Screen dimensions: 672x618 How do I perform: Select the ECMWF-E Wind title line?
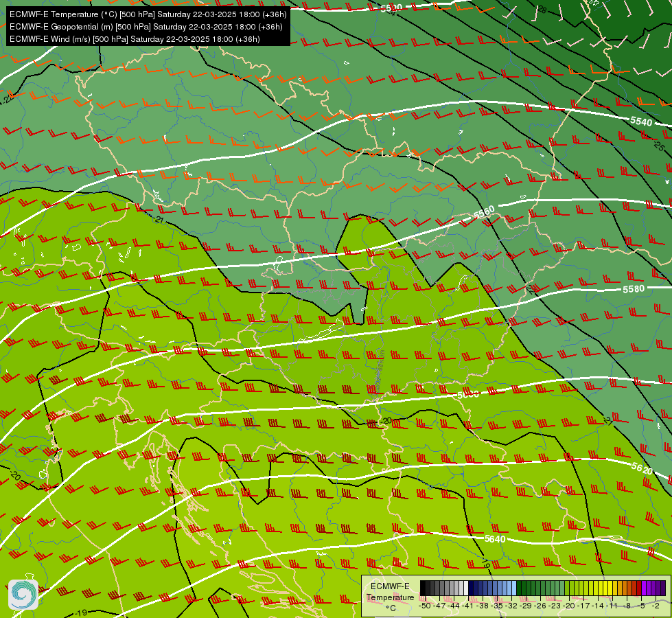click(135, 39)
